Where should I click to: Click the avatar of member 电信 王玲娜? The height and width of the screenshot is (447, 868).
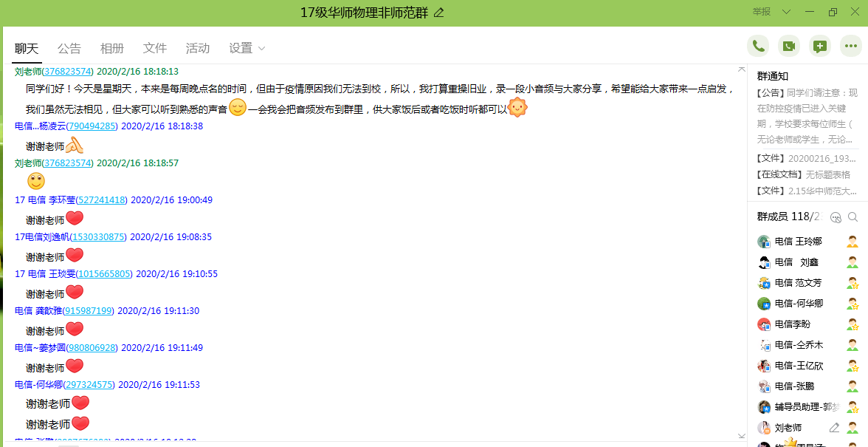coord(764,242)
